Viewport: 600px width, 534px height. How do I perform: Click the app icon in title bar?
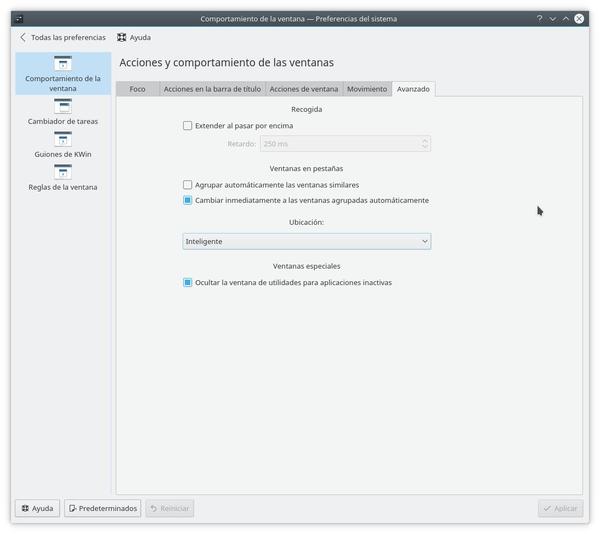19,18
